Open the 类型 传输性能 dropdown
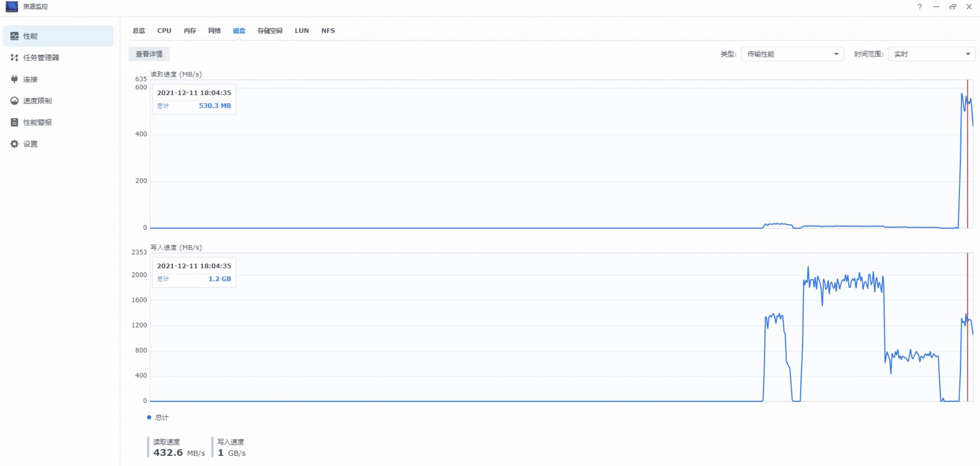Image resolution: width=980 pixels, height=466 pixels. 792,54
